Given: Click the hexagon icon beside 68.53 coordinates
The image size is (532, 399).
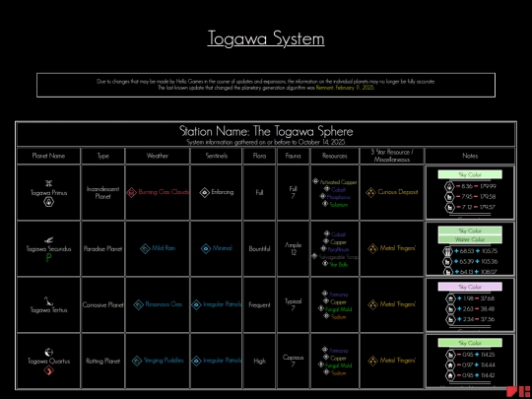Looking at the screenshot, I should (x=448, y=251).
